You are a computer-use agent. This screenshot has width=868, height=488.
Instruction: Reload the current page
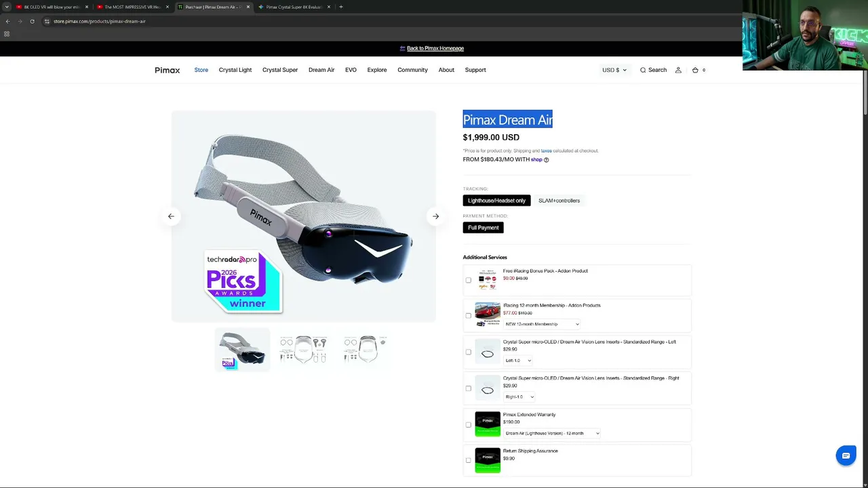[x=32, y=21]
